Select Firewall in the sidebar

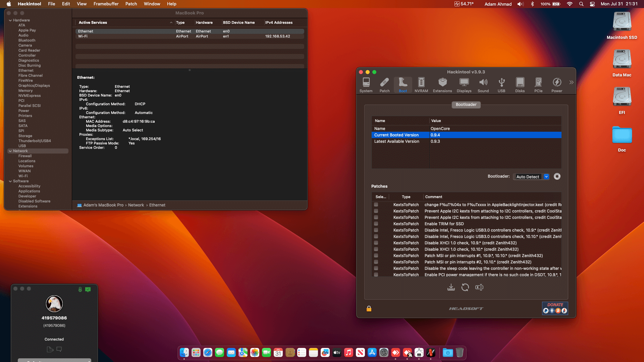click(x=25, y=156)
